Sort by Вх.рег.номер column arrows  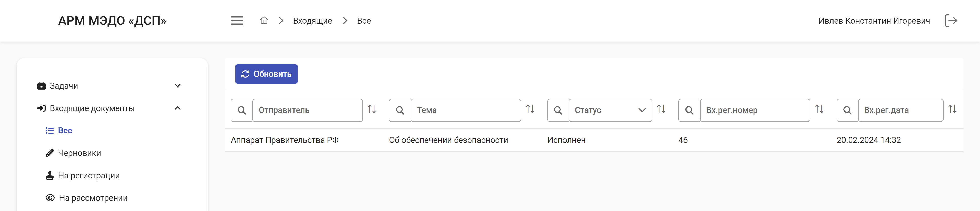(819, 109)
